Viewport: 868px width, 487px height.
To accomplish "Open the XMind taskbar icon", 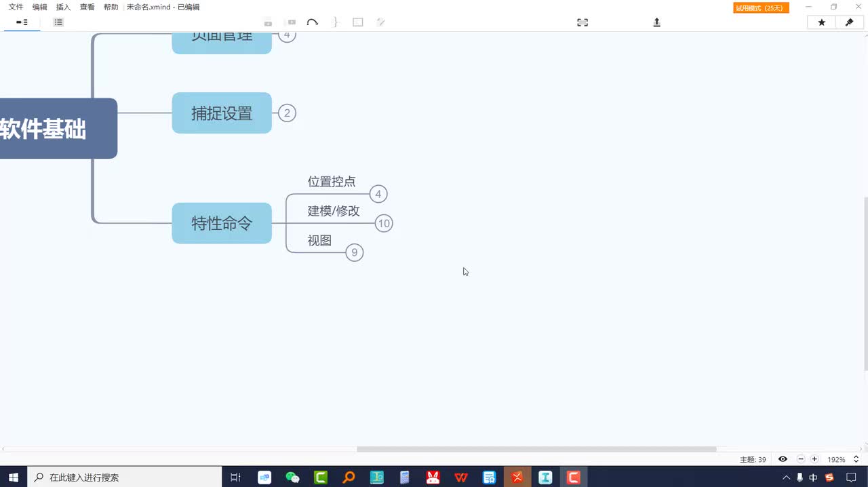I will (517, 478).
